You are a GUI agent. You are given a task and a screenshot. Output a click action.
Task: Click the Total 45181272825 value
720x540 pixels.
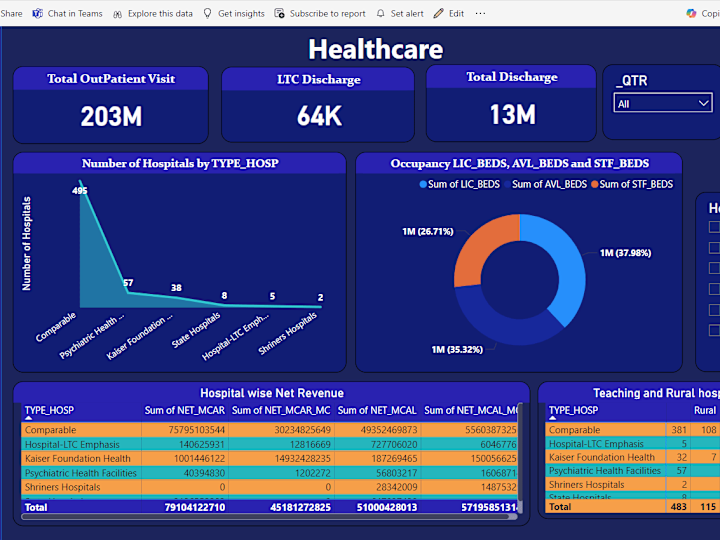[x=300, y=507]
